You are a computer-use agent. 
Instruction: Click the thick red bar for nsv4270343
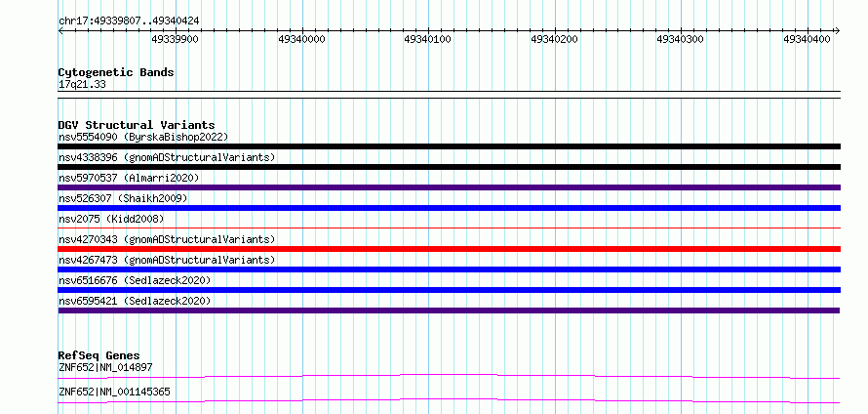(449, 249)
